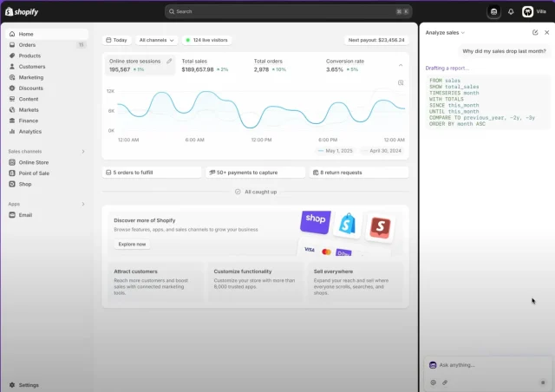555x392 pixels.
Task: Toggle the May 1, 2025 legend series
Action: tap(335, 151)
